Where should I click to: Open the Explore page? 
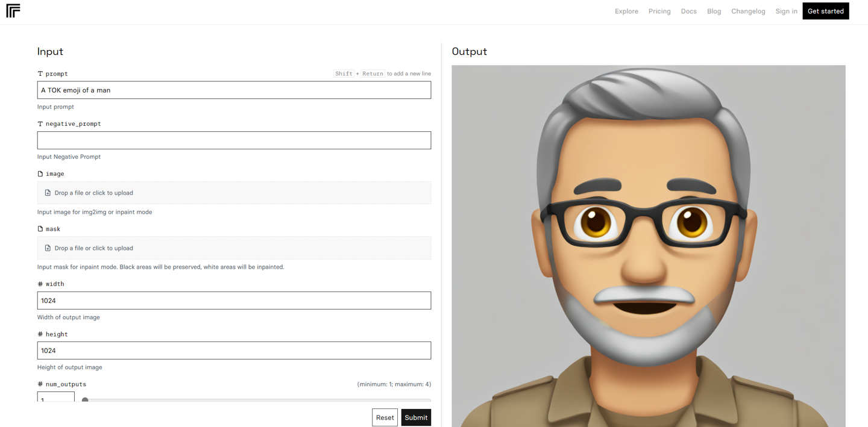pos(626,11)
